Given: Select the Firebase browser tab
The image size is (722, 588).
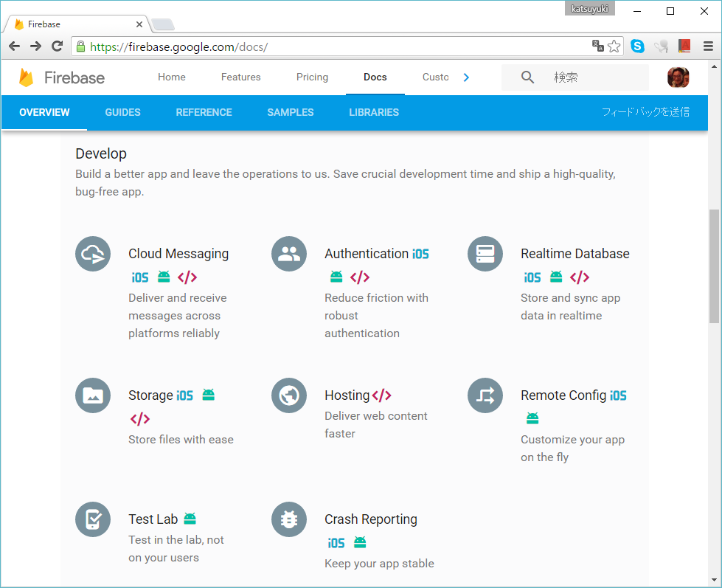Looking at the screenshot, I should [x=76, y=24].
